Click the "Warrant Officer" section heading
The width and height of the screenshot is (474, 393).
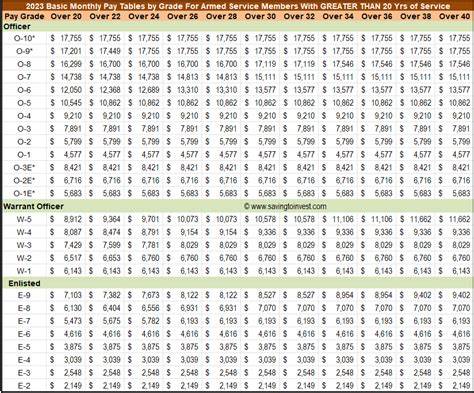(x=33, y=207)
